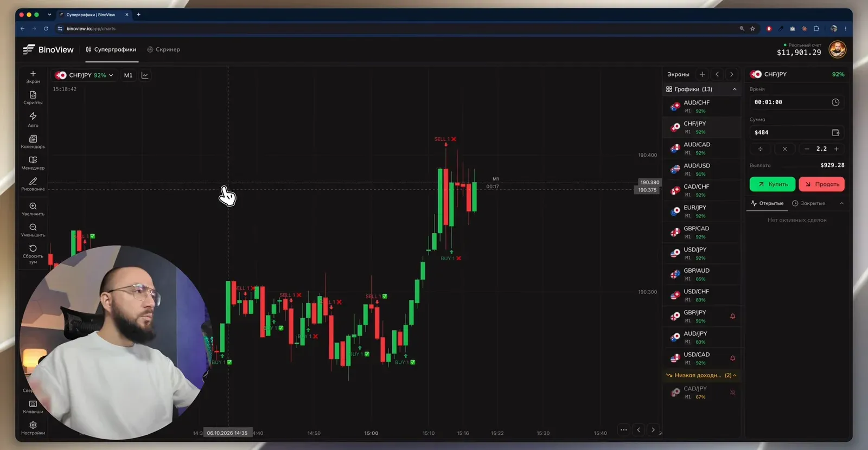The height and width of the screenshot is (450, 868).
Task: Reset chart zoom via Сбросить зум
Action: point(33,254)
